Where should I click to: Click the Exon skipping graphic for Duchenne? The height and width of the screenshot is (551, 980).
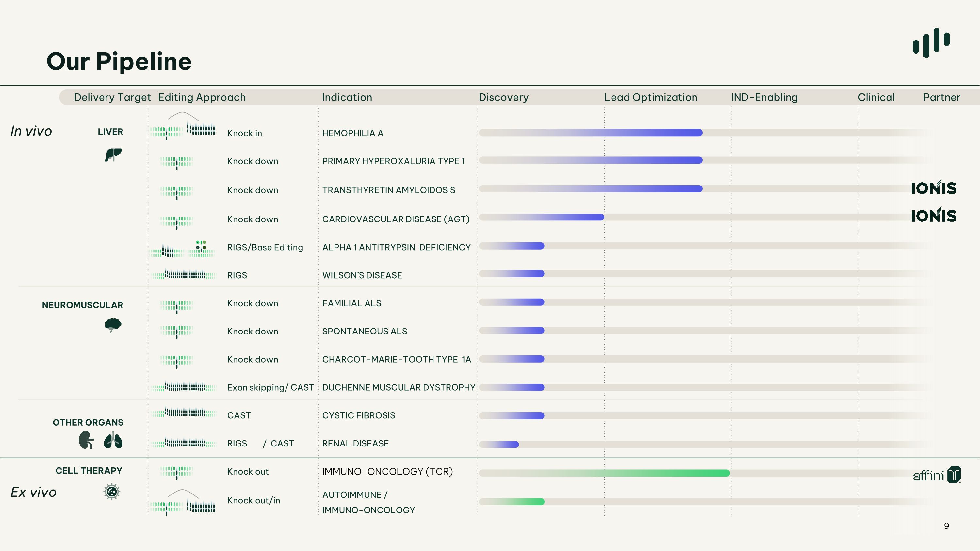pyautogui.click(x=183, y=387)
